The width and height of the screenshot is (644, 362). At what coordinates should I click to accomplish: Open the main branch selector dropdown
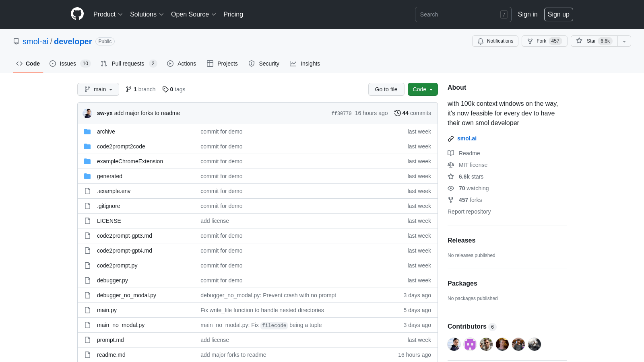click(98, 89)
